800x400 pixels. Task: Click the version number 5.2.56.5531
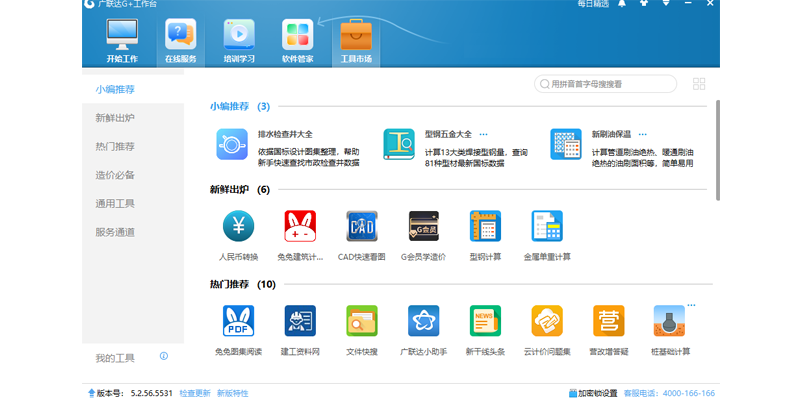[152, 393]
